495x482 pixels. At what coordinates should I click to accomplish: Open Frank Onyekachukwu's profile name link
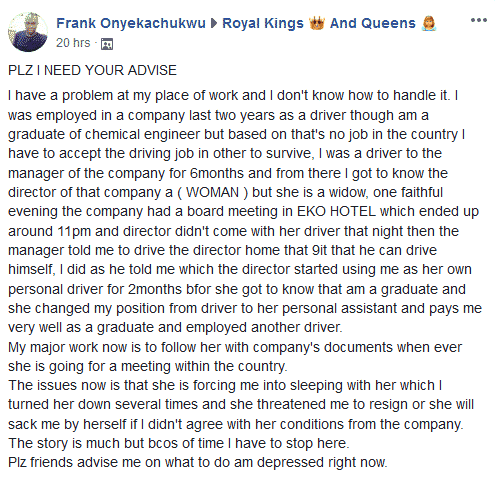(131, 23)
